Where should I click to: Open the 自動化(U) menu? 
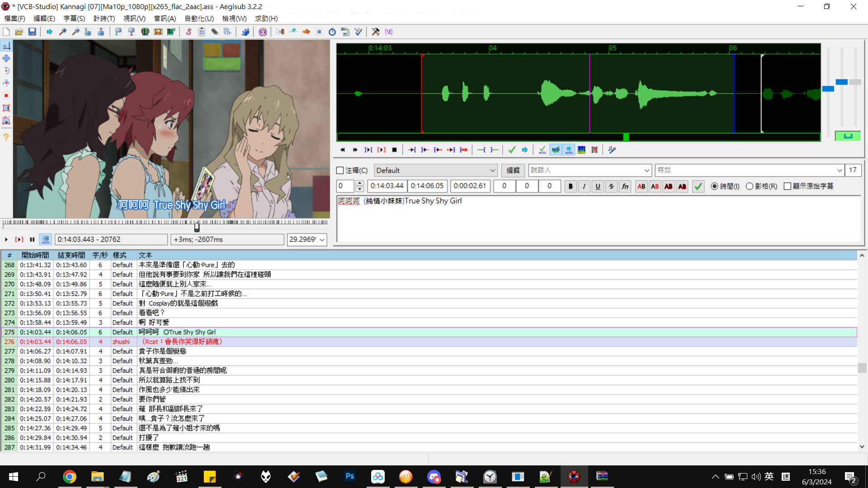(199, 19)
